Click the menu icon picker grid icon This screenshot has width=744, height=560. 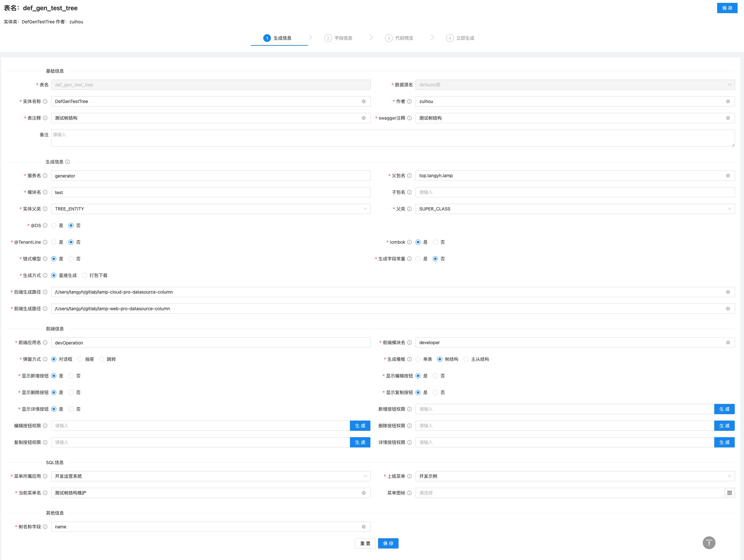729,493
